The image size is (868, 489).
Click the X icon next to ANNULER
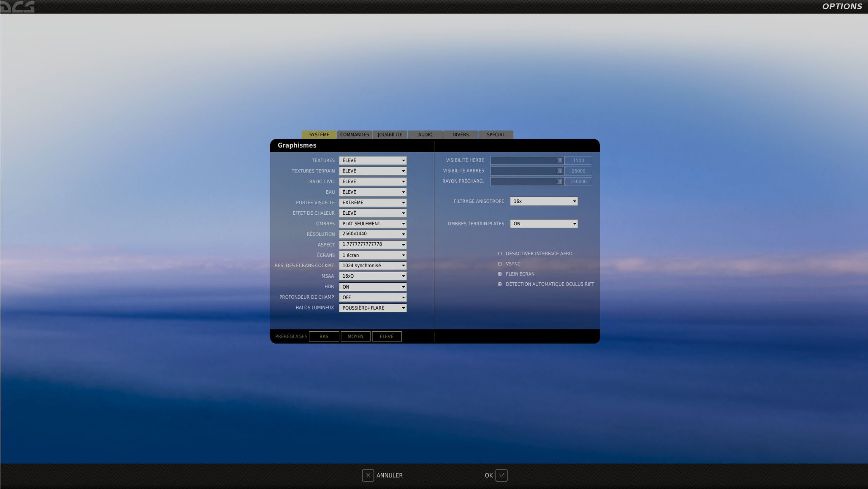(x=368, y=475)
